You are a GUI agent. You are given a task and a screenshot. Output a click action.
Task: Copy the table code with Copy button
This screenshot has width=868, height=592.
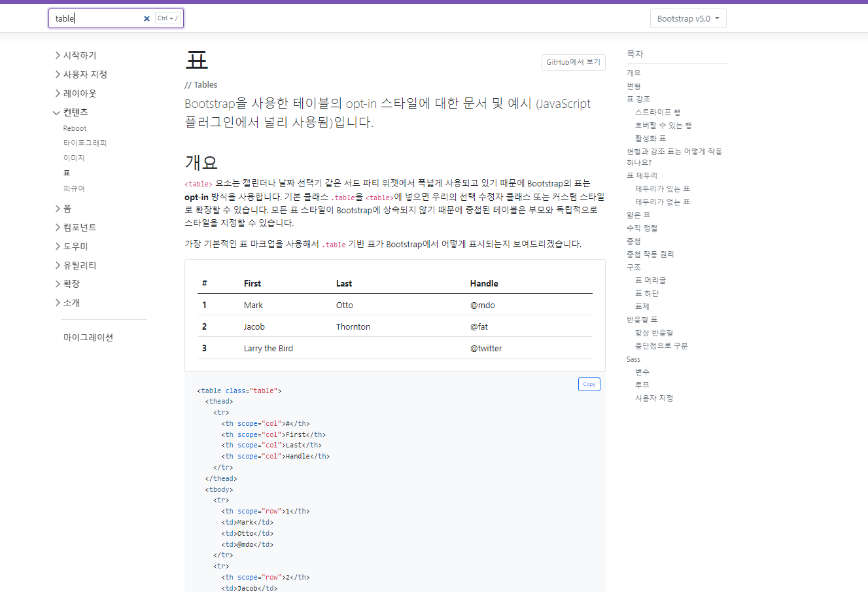[x=589, y=384]
